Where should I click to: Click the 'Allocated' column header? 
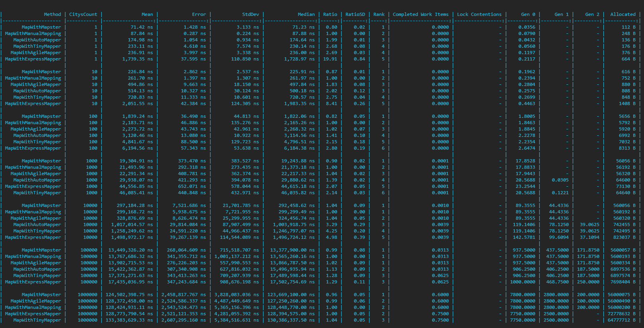[623, 14]
